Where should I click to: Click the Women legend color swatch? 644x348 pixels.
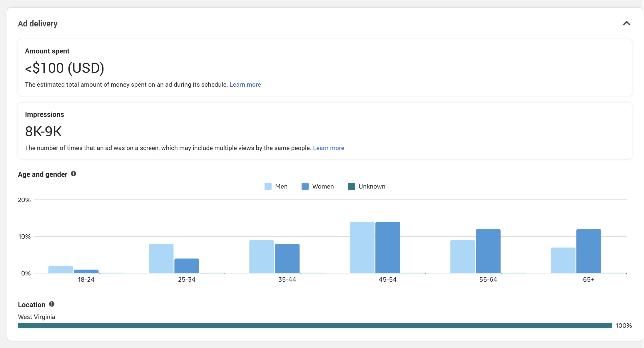[x=305, y=186]
